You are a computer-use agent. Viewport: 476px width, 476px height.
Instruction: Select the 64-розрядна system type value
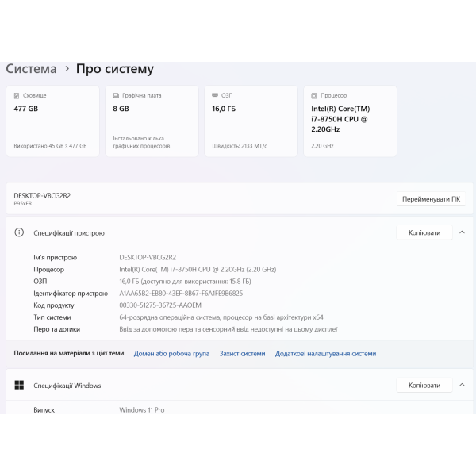[221, 317]
